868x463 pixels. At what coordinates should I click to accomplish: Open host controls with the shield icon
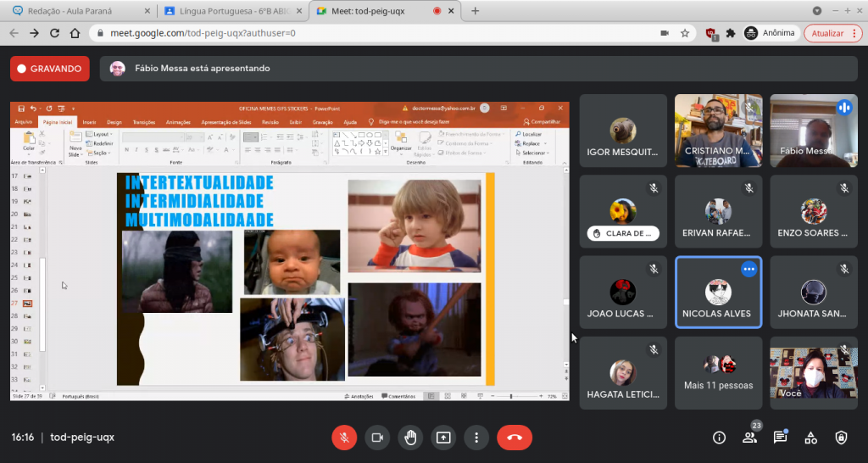click(x=841, y=438)
